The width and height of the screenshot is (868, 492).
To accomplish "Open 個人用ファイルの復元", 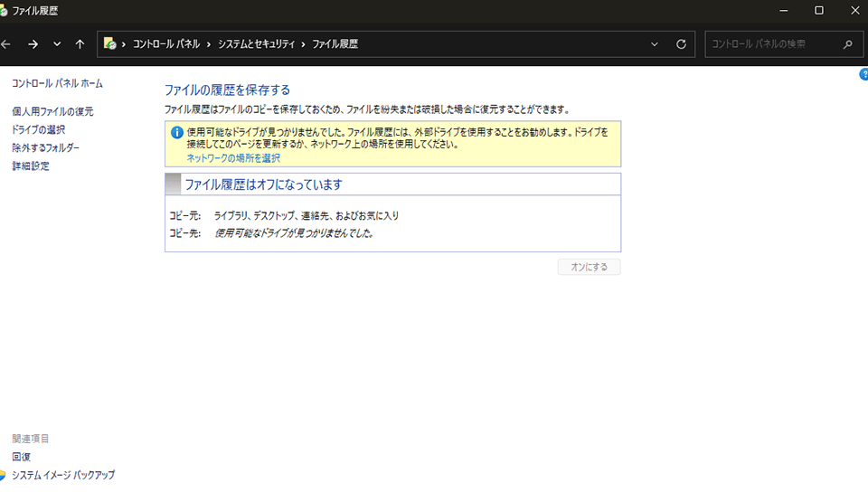I will pos(52,112).
